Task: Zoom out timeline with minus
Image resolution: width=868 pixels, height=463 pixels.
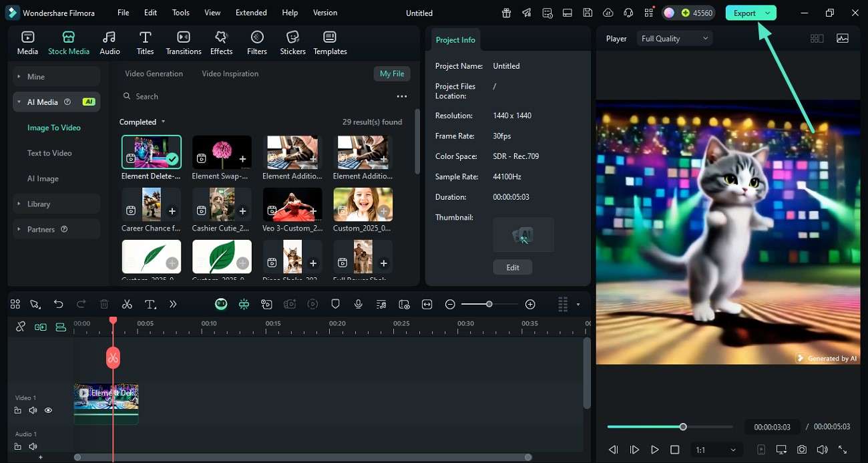Action: pyautogui.click(x=450, y=304)
